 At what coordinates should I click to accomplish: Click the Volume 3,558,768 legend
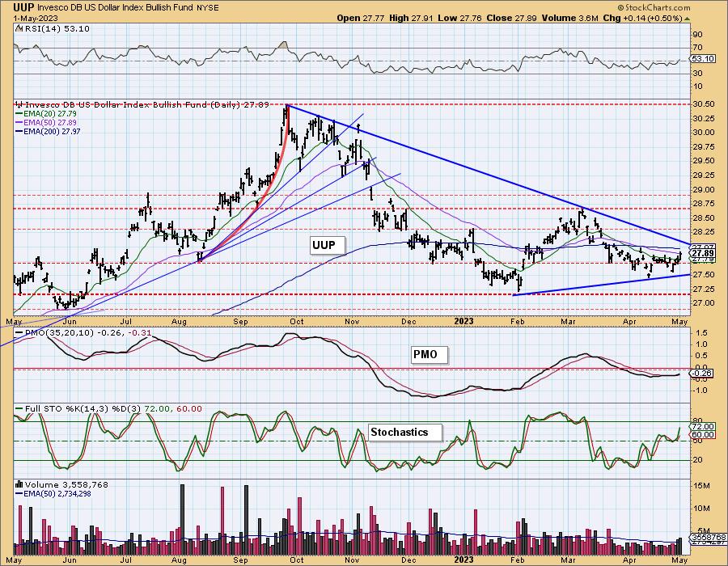[61, 485]
